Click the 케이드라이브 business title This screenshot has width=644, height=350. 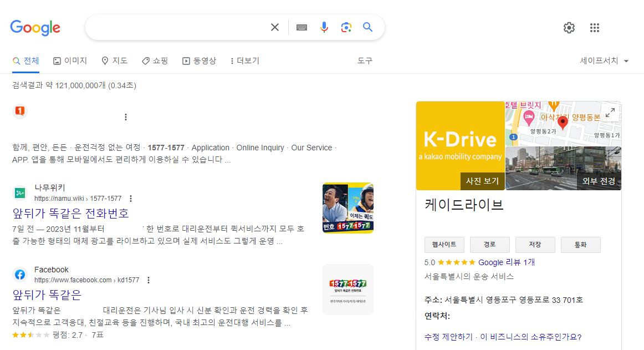click(464, 205)
